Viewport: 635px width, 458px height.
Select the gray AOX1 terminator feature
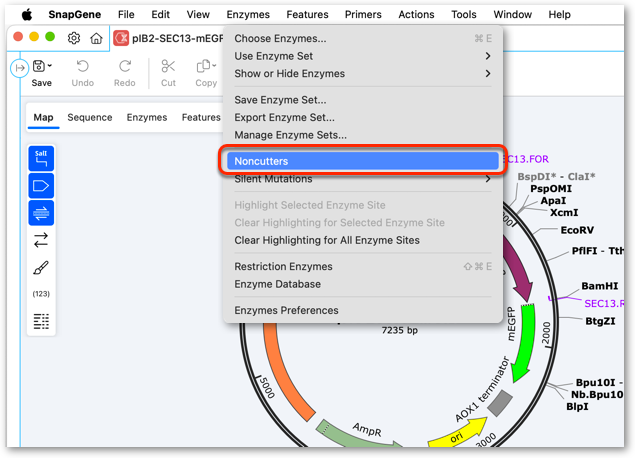[501, 403]
